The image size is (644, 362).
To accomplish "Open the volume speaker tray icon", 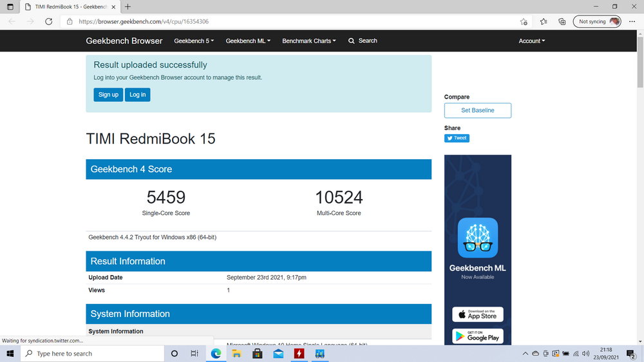I will coord(585,354).
